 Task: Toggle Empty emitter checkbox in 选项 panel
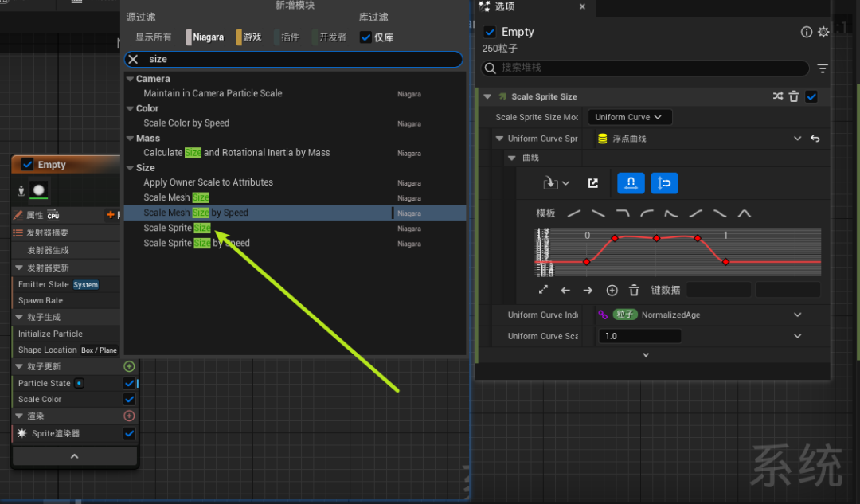coord(490,32)
